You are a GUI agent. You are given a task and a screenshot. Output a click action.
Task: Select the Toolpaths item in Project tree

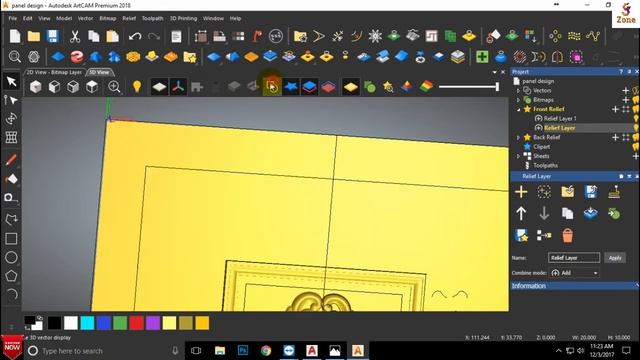(545, 165)
